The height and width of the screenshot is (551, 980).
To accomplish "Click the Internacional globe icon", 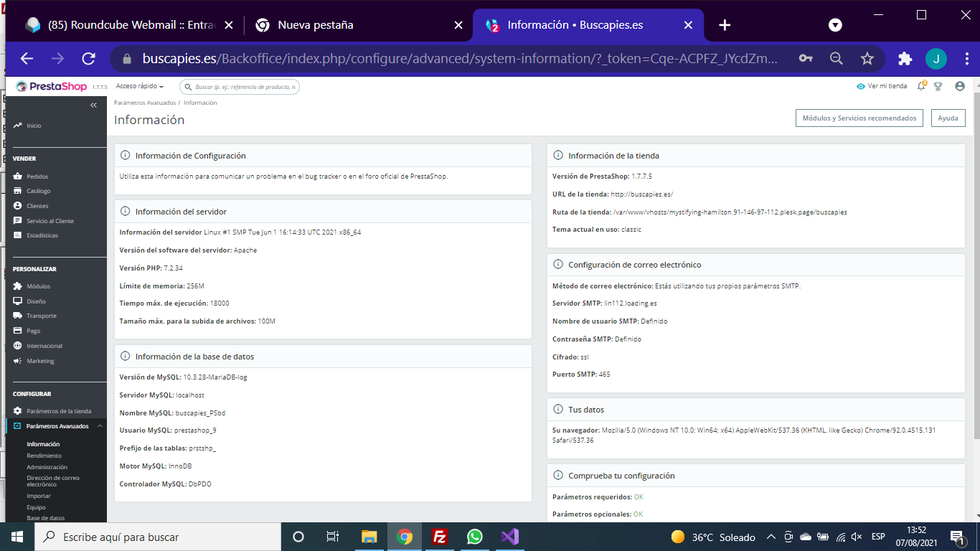I will (18, 346).
